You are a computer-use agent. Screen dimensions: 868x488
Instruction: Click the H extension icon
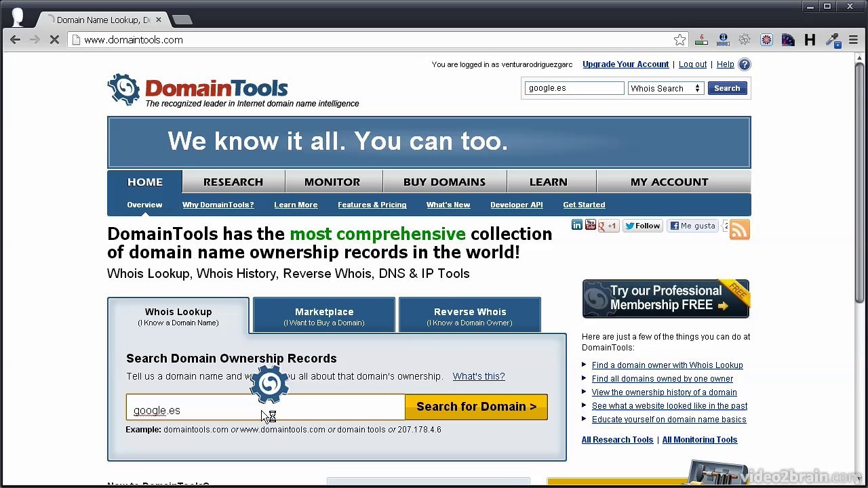tap(810, 40)
